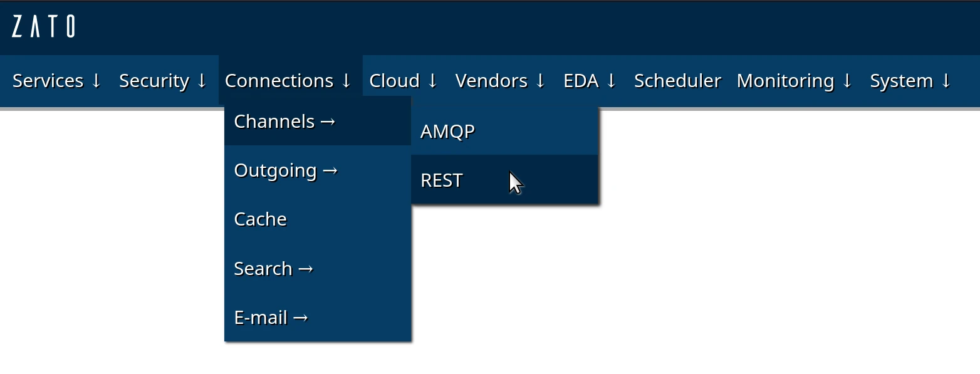The image size is (980, 374).
Task: Click the down arrow beside System
Action: (946, 81)
